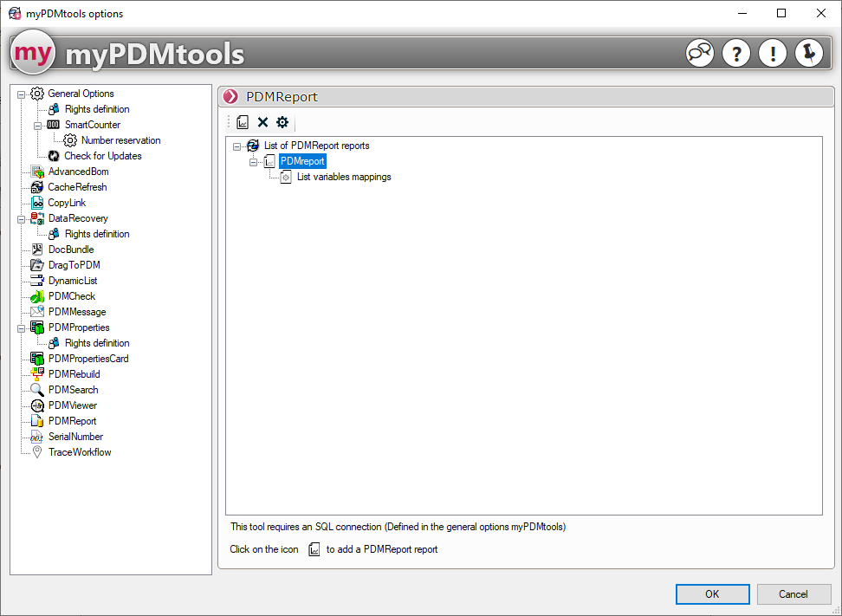This screenshot has width=842, height=616.
Task: Select TraceWorkflow in the tree
Action: (80, 452)
